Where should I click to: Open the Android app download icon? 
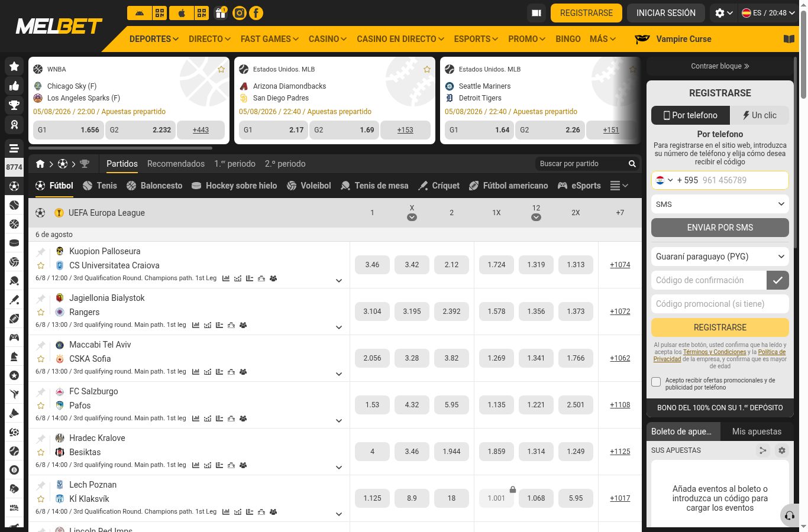(x=139, y=13)
